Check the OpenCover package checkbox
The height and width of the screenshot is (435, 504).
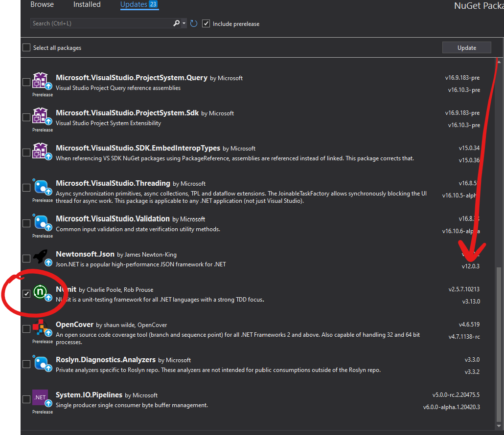click(x=26, y=329)
